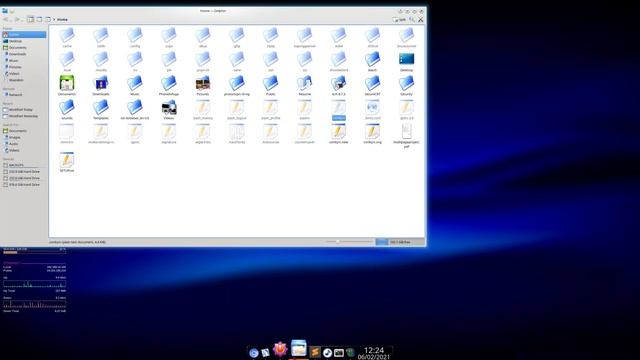640x360 pixels.
Task: Switch to Compact view mode in toolbar
Action: click(x=39, y=19)
